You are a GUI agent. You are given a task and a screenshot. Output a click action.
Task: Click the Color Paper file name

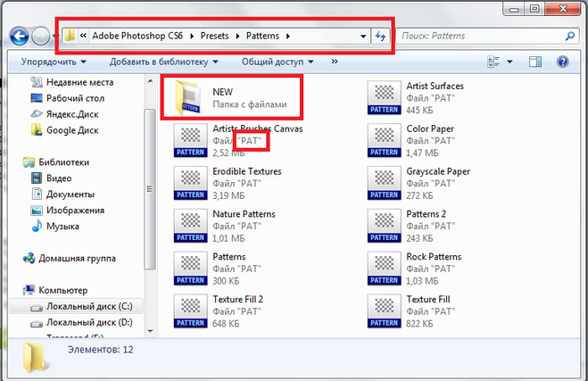[430, 128]
